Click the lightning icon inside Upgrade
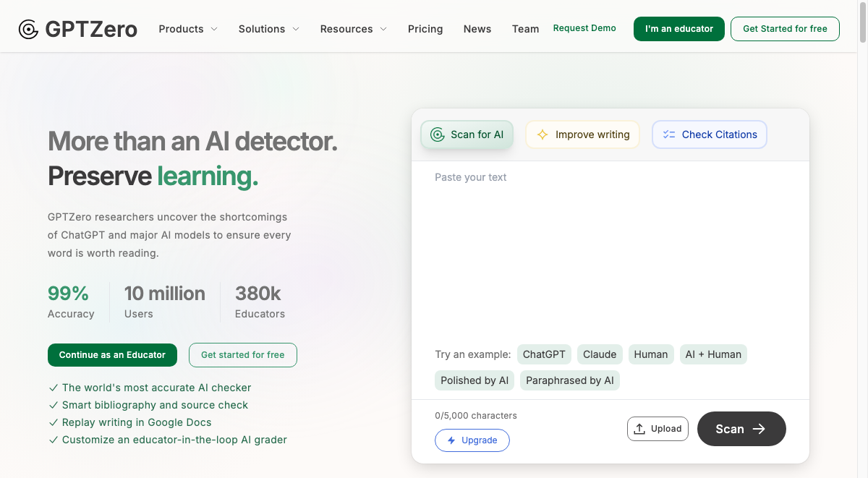This screenshot has width=868, height=478. pyautogui.click(x=451, y=440)
